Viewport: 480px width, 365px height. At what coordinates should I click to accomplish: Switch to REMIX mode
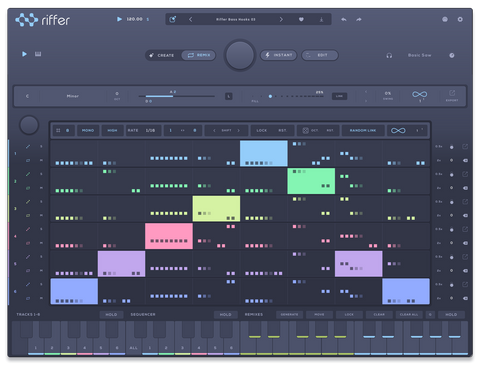(x=199, y=55)
